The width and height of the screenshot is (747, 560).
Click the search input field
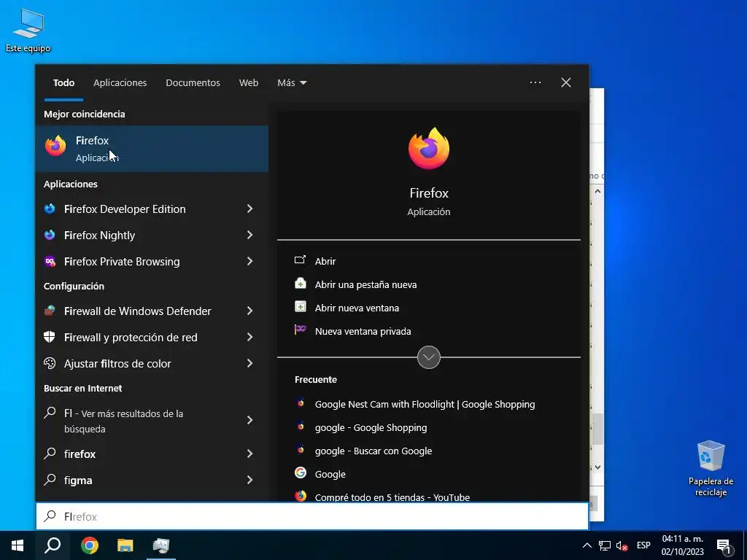(312, 516)
